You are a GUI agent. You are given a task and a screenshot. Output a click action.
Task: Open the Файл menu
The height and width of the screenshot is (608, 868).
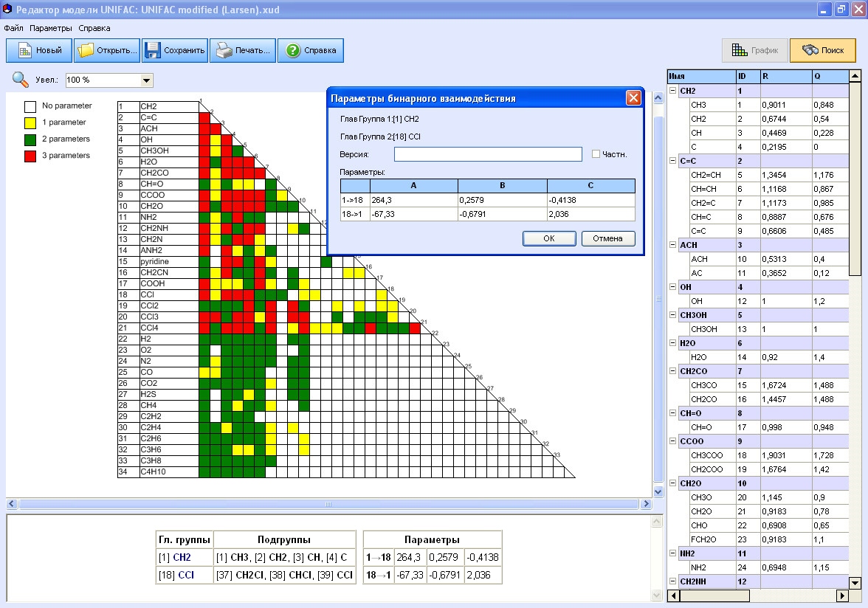pos(13,28)
